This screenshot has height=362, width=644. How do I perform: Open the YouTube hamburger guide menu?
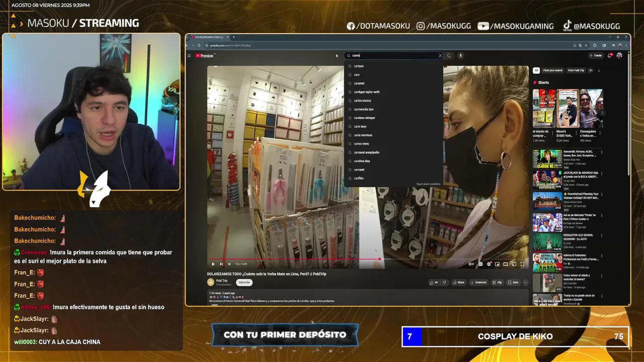[x=189, y=56]
